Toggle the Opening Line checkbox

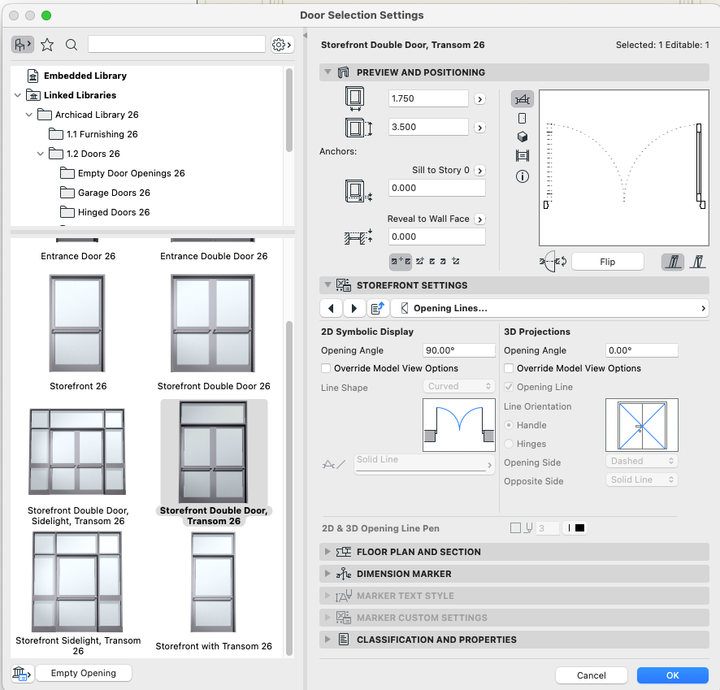(x=510, y=387)
